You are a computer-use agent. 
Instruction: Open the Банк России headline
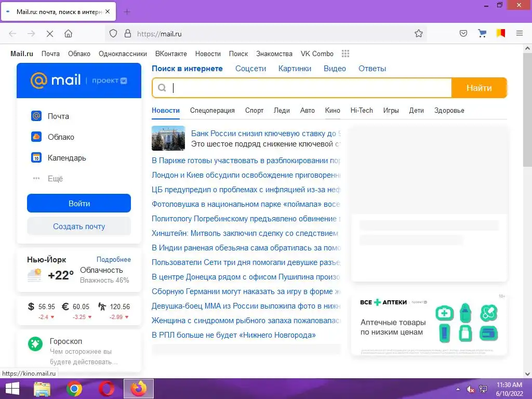pos(266,134)
